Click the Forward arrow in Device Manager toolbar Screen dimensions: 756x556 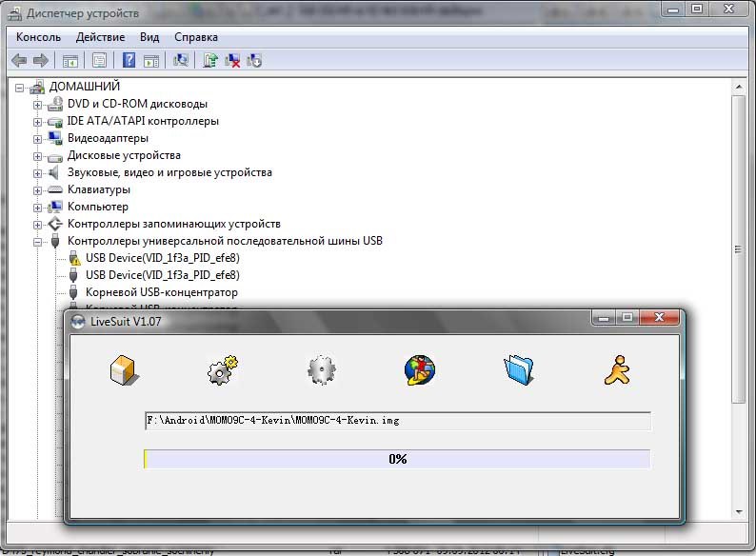point(41,60)
